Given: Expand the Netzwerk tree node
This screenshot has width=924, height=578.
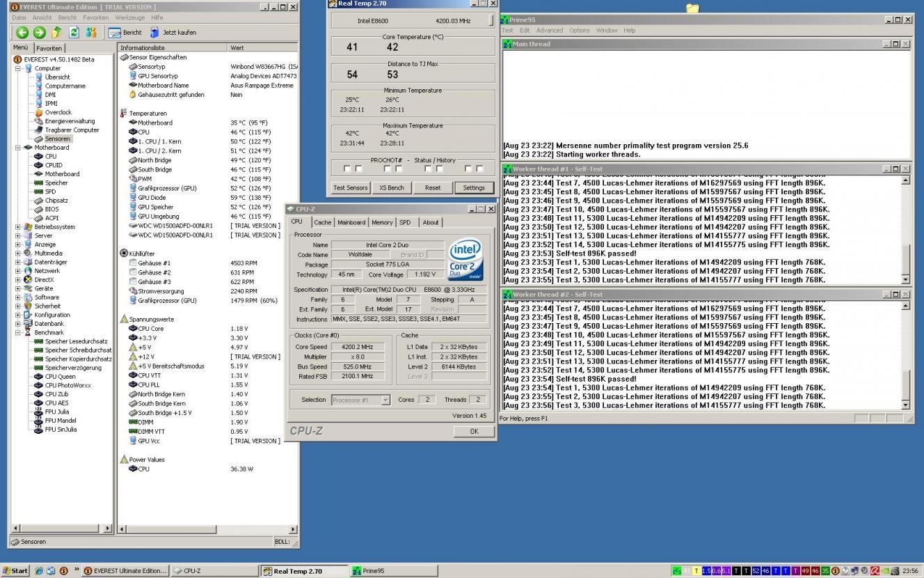Looking at the screenshot, I should [18, 271].
